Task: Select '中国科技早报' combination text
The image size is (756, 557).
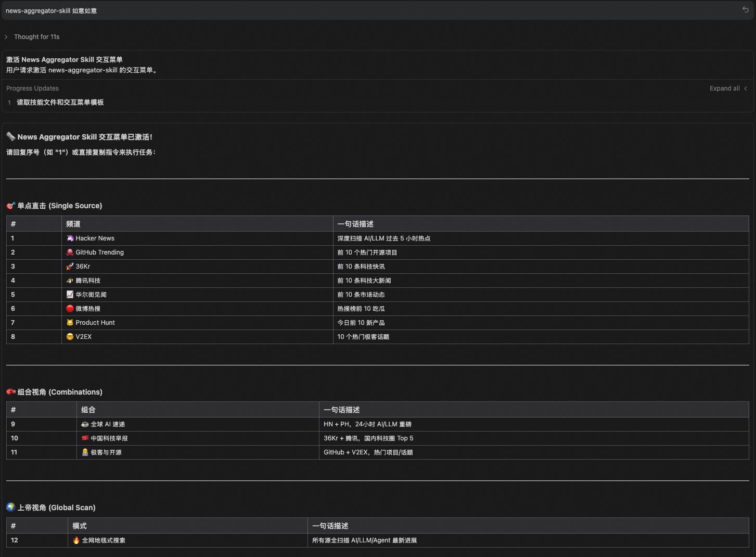Action: click(109, 438)
